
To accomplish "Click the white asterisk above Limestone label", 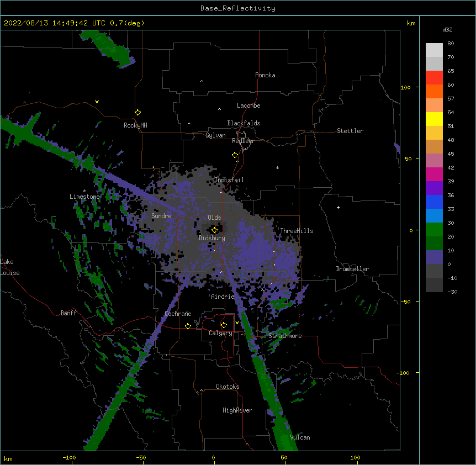I will coord(84,191).
